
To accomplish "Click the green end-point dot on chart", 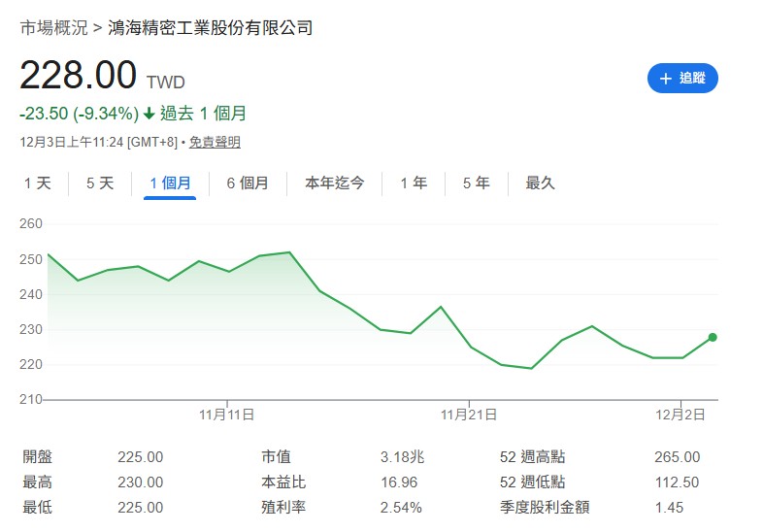I will click(x=713, y=337).
